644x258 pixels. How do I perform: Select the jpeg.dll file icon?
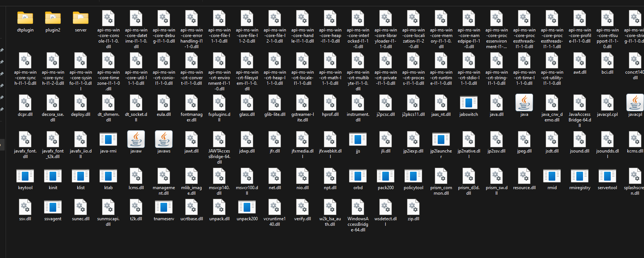tap(524, 139)
